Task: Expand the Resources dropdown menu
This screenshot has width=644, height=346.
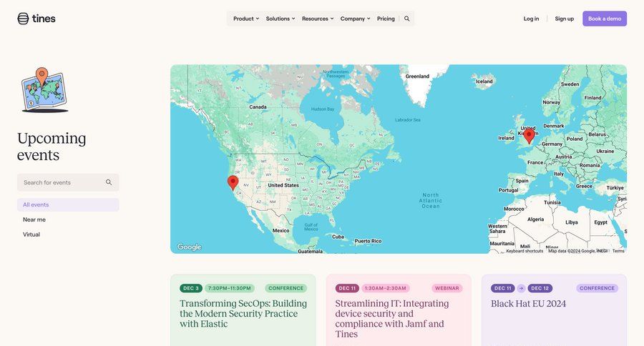Action: (x=318, y=19)
